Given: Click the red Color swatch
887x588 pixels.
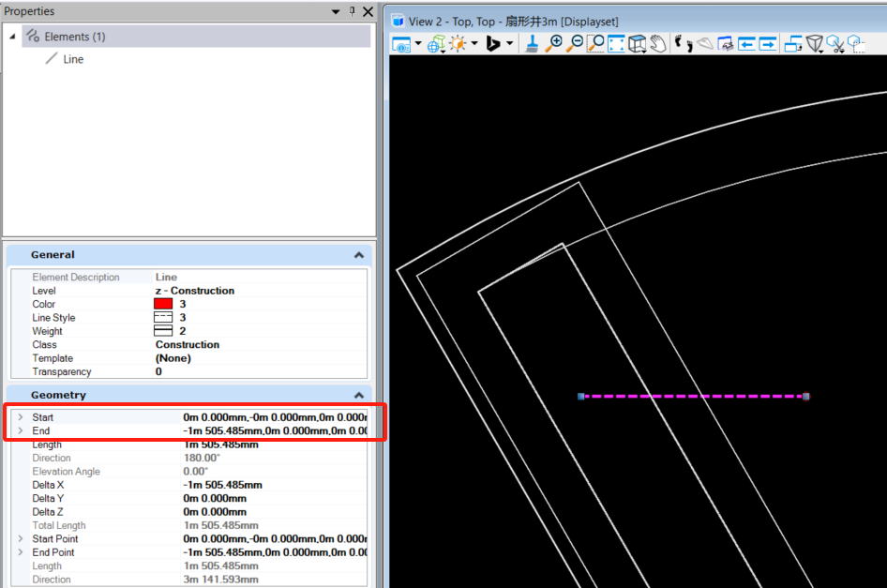Looking at the screenshot, I should coord(163,304).
